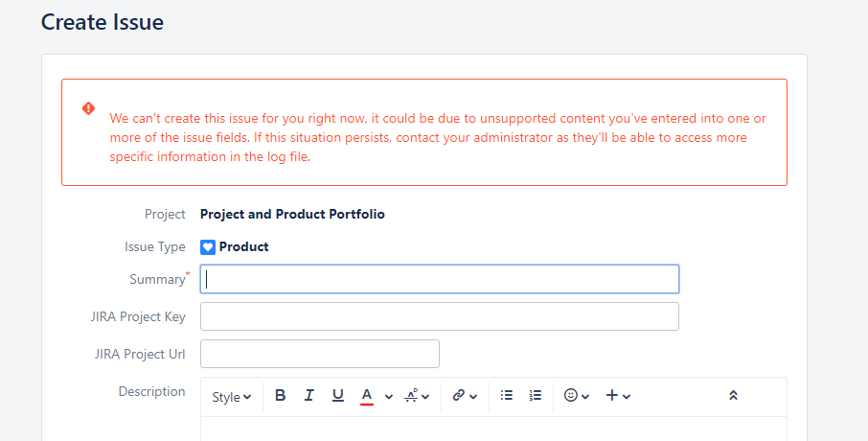Screen dimensions: 868x441
Task: Click the link insertion icon
Action: (x=459, y=396)
